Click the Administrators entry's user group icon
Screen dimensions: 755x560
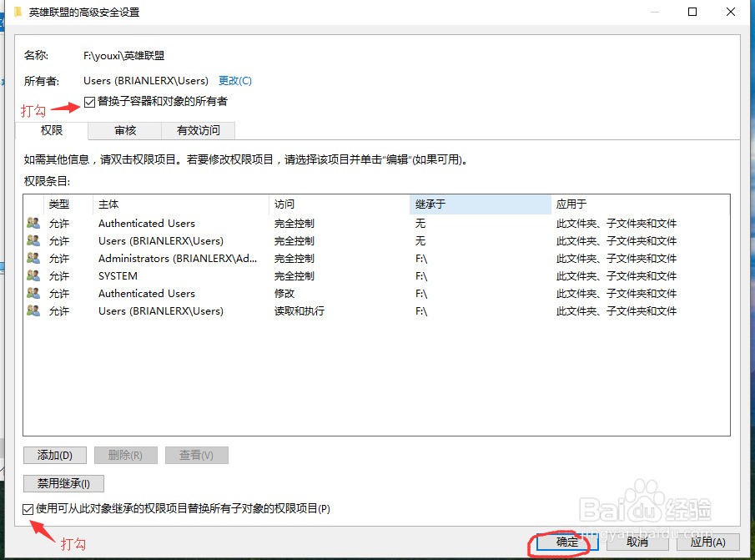[x=33, y=259]
